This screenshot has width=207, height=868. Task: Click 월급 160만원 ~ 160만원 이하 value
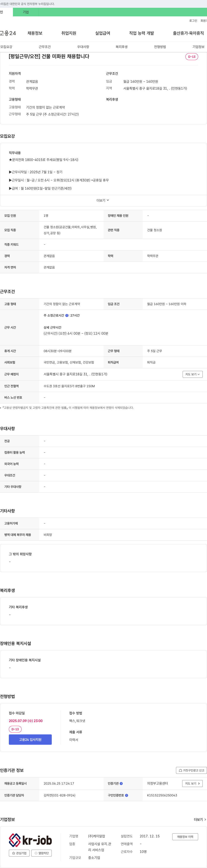pyautogui.click(x=166, y=304)
